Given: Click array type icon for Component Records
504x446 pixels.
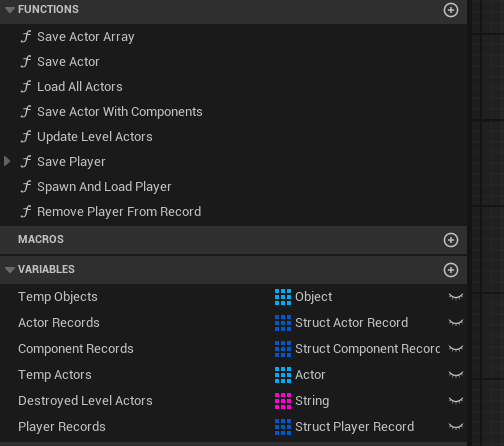Looking at the screenshot, I should pos(283,349).
